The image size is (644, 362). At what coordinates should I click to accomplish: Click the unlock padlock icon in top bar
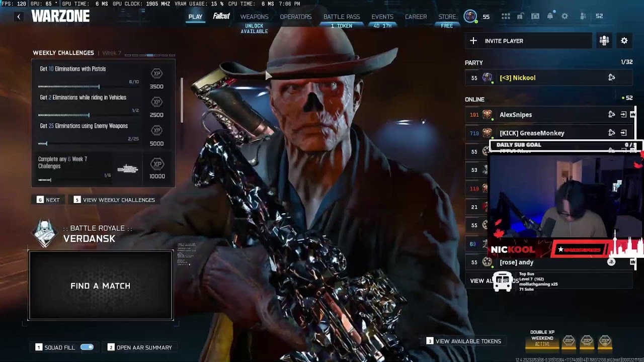pyautogui.click(x=520, y=16)
